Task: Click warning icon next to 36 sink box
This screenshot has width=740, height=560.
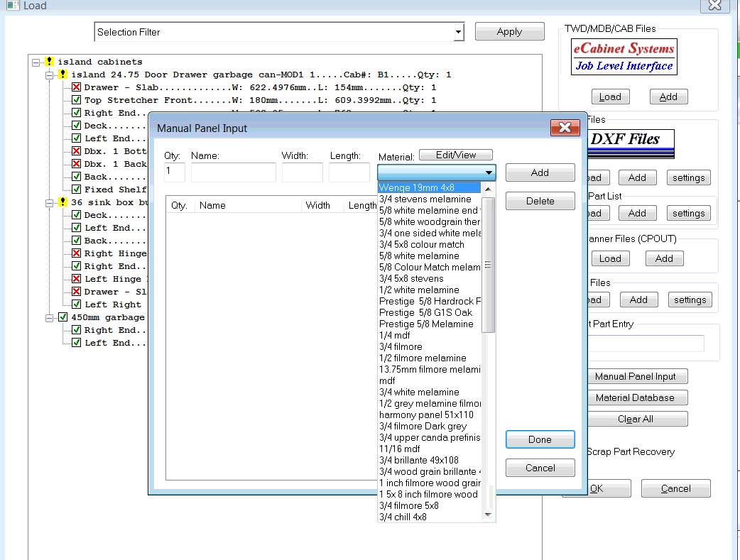Action: [x=62, y=202]
